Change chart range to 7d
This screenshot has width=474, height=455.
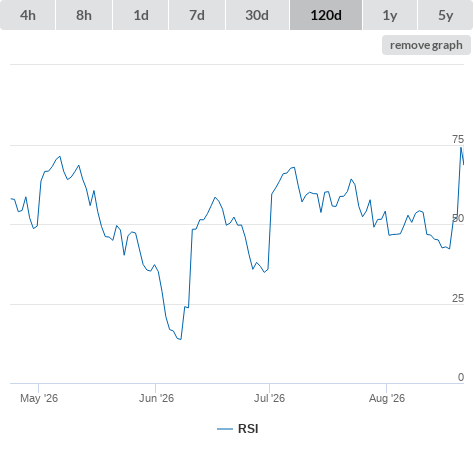coord(197,15)
